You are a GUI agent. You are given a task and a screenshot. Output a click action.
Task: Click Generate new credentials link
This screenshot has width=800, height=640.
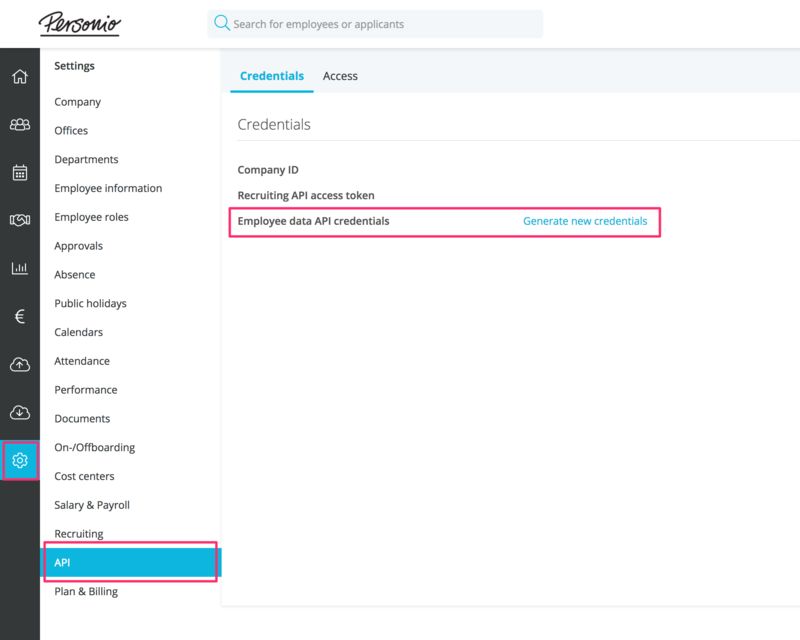(x=585, y=221)
